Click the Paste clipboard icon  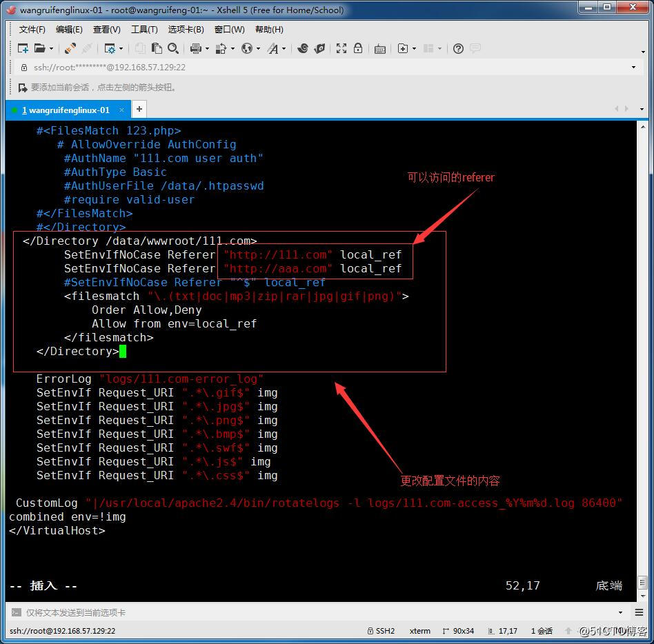tap(157, 49)
